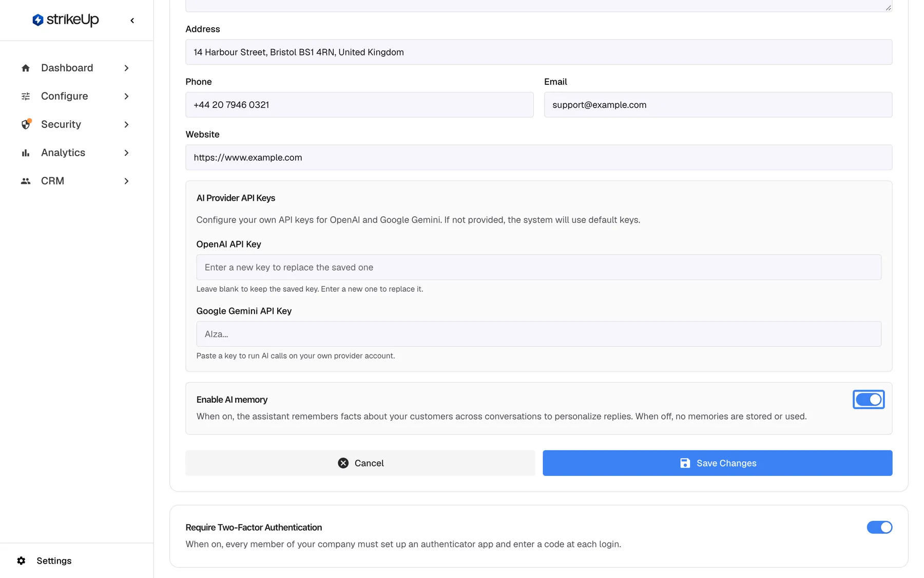
Task: Click the floppy disk save icon
Action: pos(685,463)
